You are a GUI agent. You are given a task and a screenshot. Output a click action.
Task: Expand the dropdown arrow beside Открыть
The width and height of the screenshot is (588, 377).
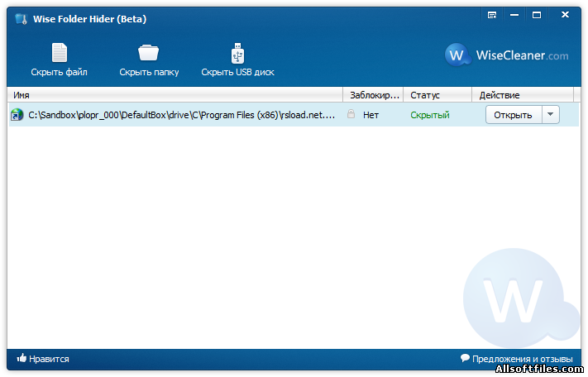click(x=551, y=115)
